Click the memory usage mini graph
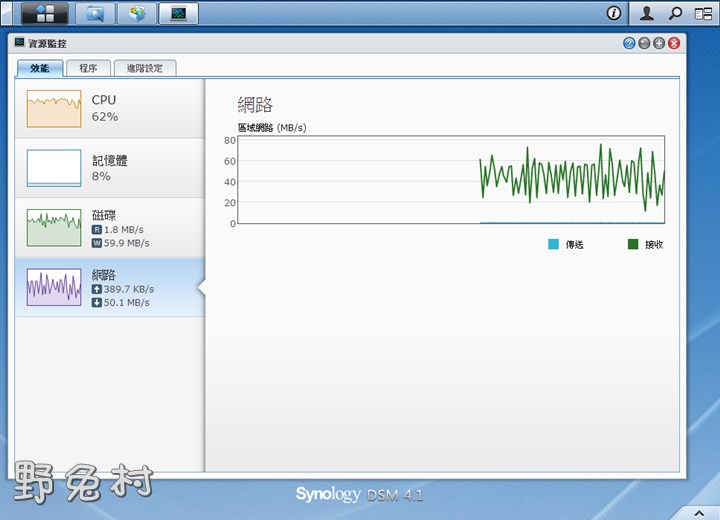Image resolution: width=720 pixels, height=520 pixels. (54, 168)
